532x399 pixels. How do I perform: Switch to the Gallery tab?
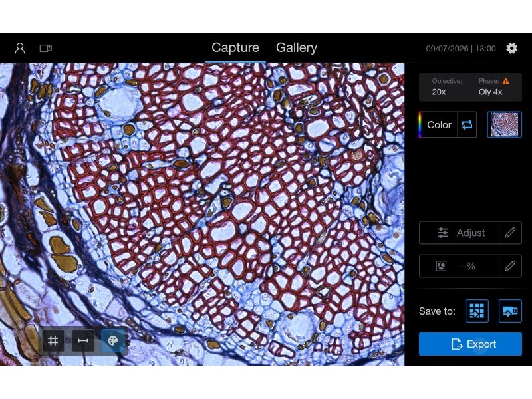click(297, 47)
